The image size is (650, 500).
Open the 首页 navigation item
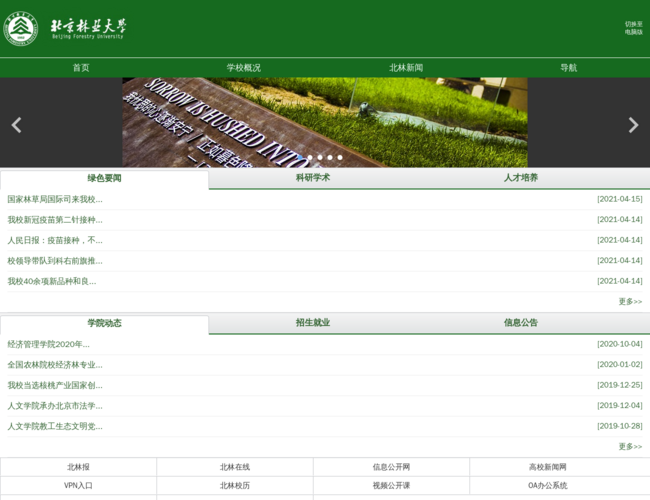[x=81, y=68]
